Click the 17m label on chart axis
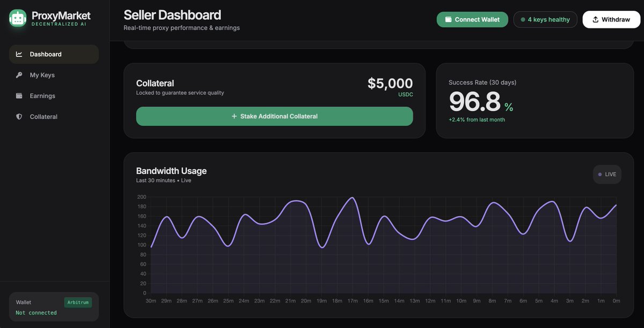This screenshot has height=328, width=644. (353, 301)
